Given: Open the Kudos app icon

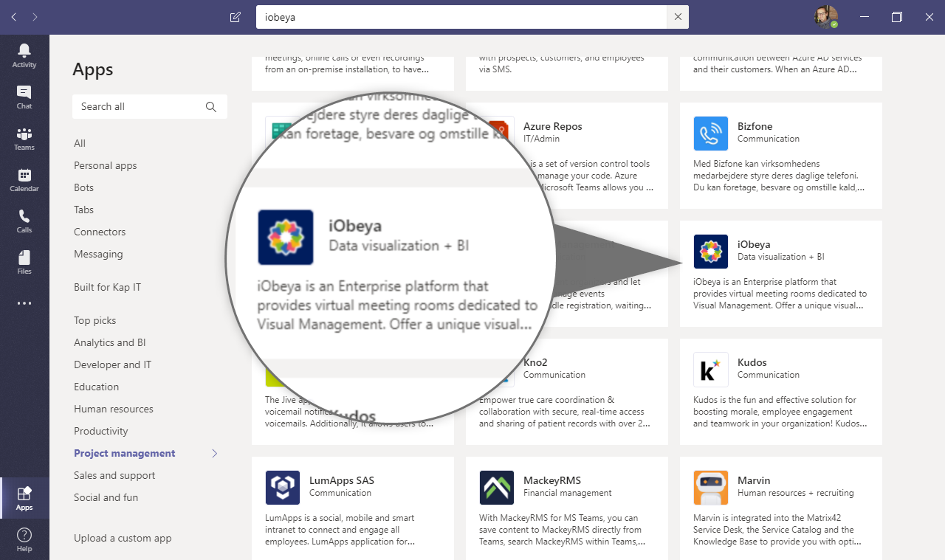Looking at the screenshot, I should click(711, 370).
